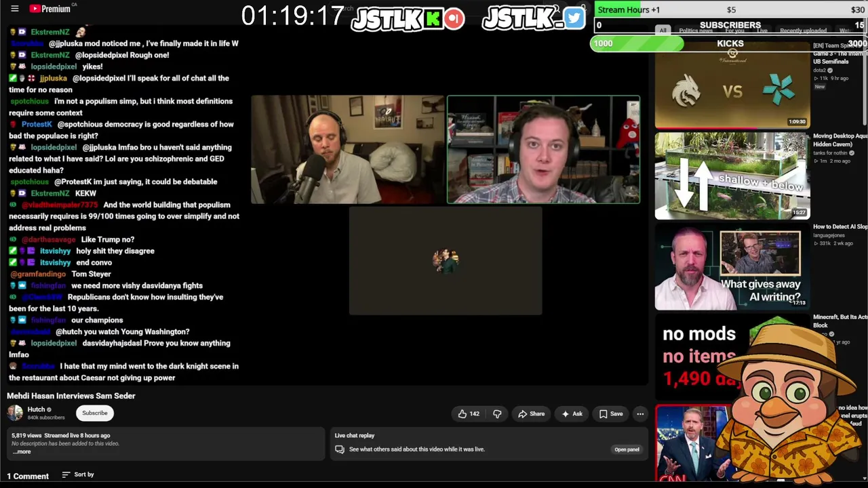
Task: Open the comments Sort by menu
Action: coord(78,474)
